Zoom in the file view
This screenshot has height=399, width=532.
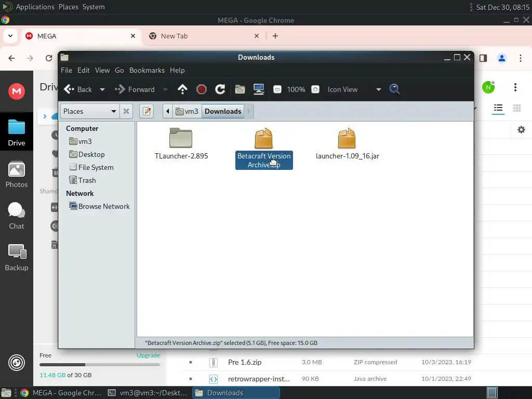[x=315, y=89]
